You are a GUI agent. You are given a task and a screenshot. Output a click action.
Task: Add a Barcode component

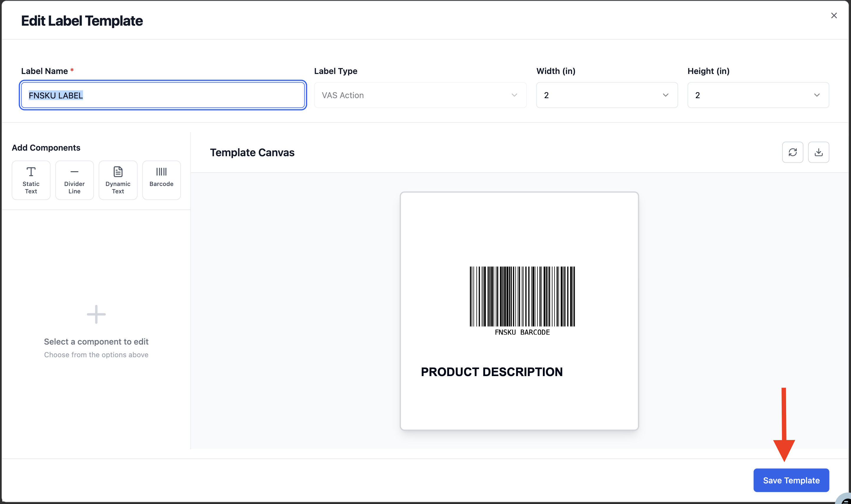(161, 180)
